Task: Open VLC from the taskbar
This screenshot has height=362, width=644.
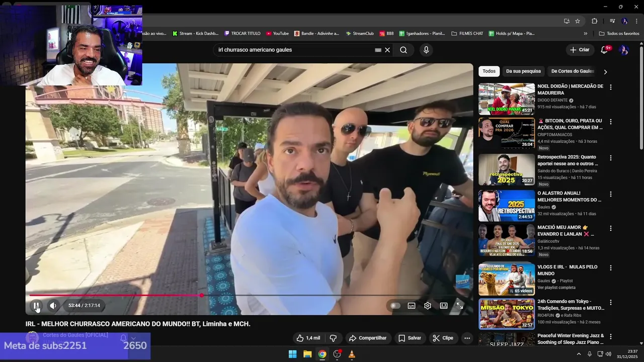Action: [352, 354]
